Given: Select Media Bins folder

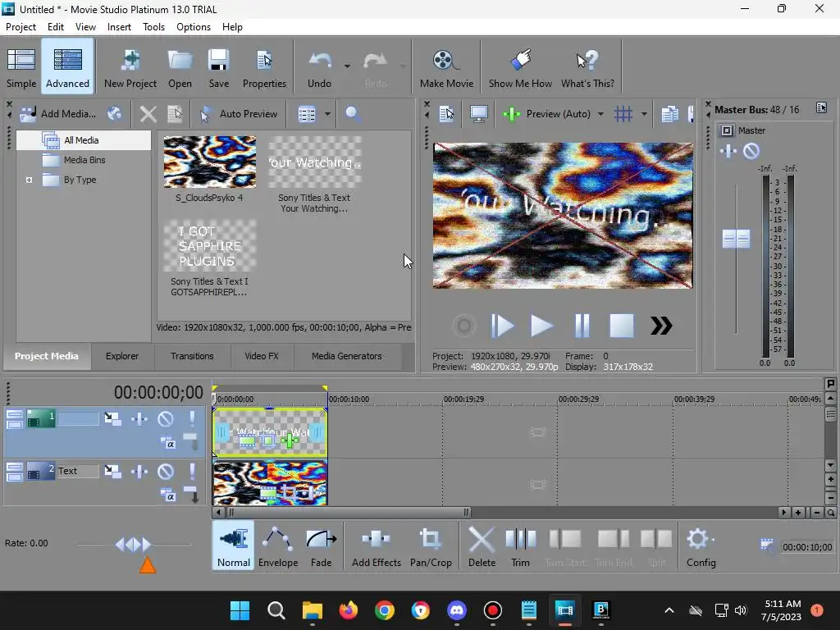Looking at the screenshot, I should pos(84,160).
